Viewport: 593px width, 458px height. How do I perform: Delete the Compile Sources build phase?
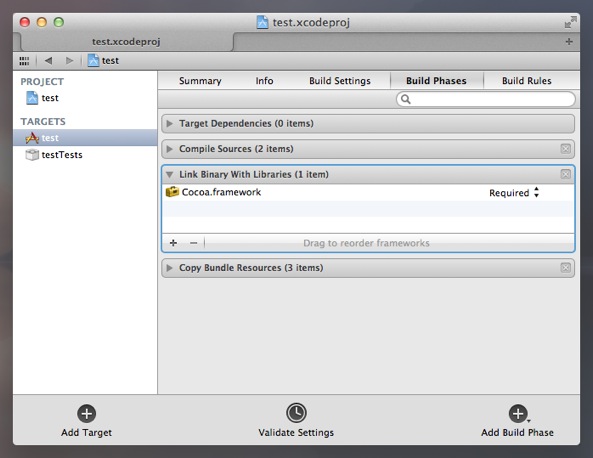[x=565, y=149]
